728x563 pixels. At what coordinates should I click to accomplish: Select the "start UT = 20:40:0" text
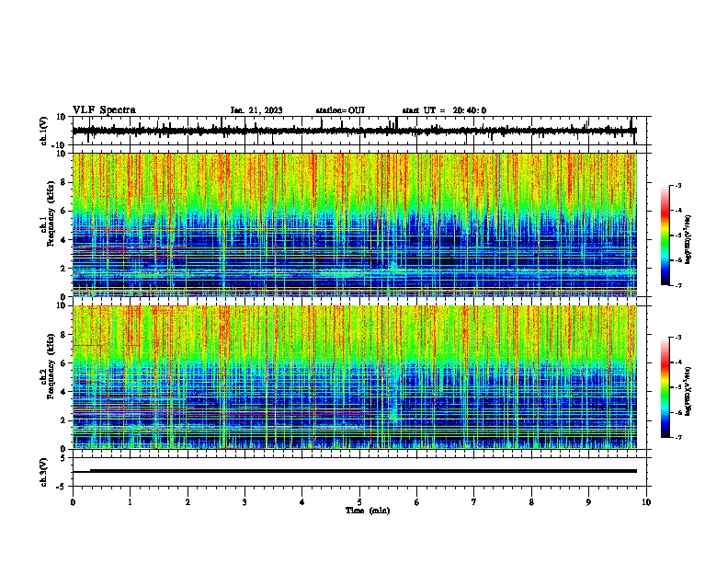(x=444, y=110)
